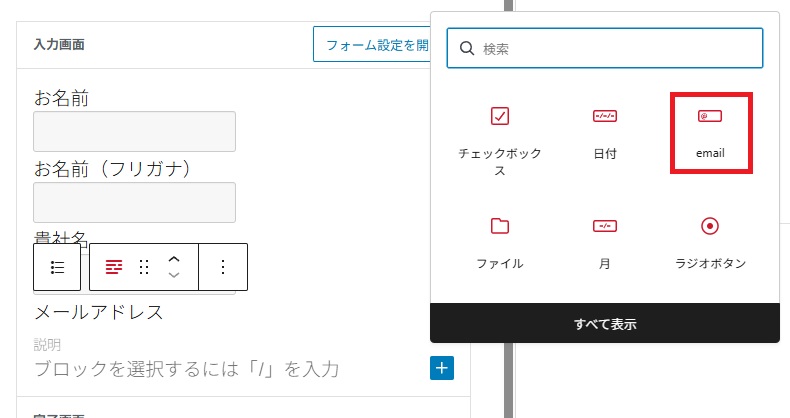Click the お名前（フリガナ） input field
The width and height of the screenshot is (790, 418).
click(134, 202)
